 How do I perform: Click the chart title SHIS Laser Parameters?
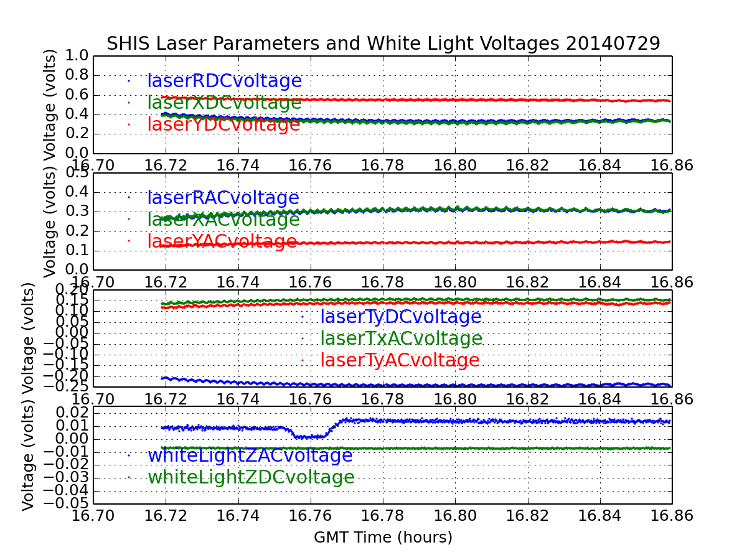pyautogui.click(x=383, y=43)
